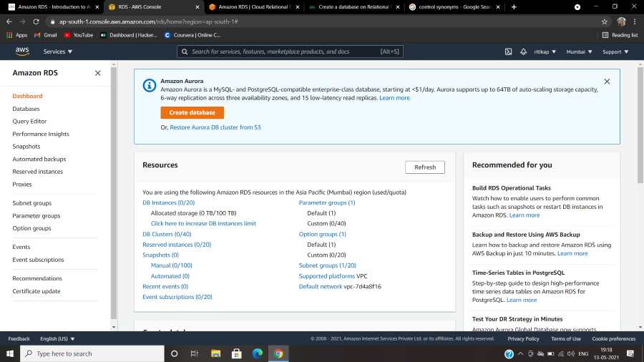Open Restore Aurora DB cluster from S3 link

coord(215,127)
